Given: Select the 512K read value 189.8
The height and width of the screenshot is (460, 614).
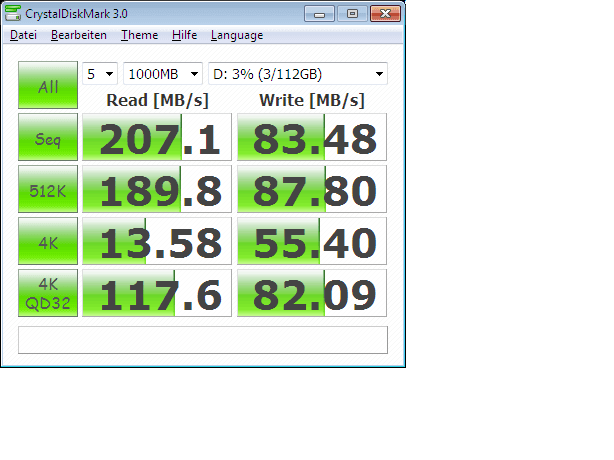Looking at the screenshot, I should point(157,189).
